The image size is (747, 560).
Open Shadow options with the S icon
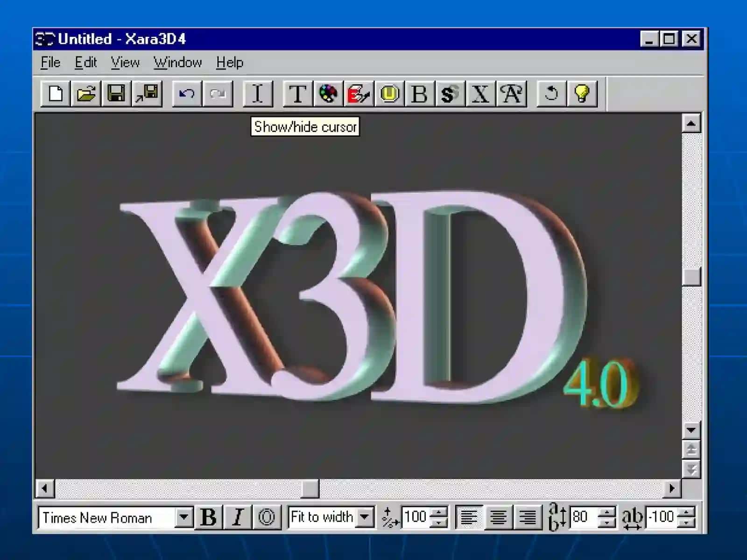pos(450,94)
